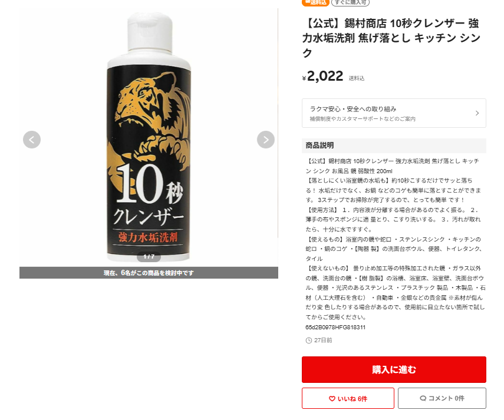Open comments via コメント 0件
Image resolution: width=504 pixels, height=420 pixels.
[442, 398]
